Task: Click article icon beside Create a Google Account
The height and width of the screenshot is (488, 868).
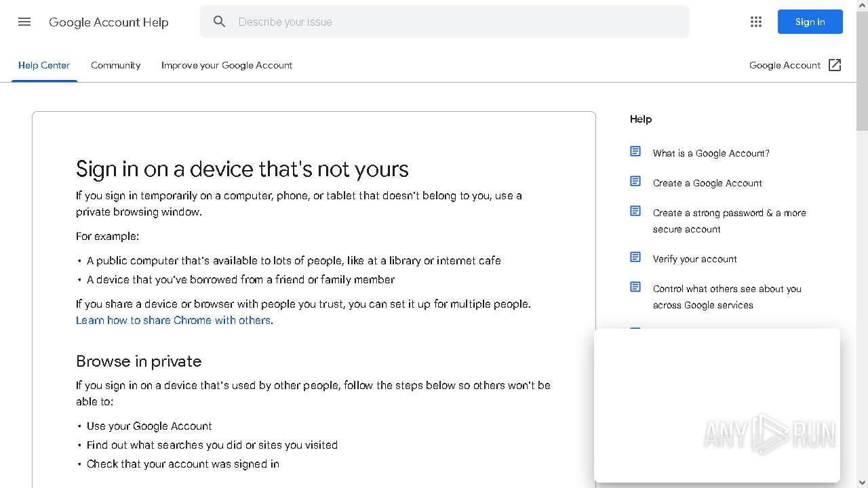Action: click(635, 182)
